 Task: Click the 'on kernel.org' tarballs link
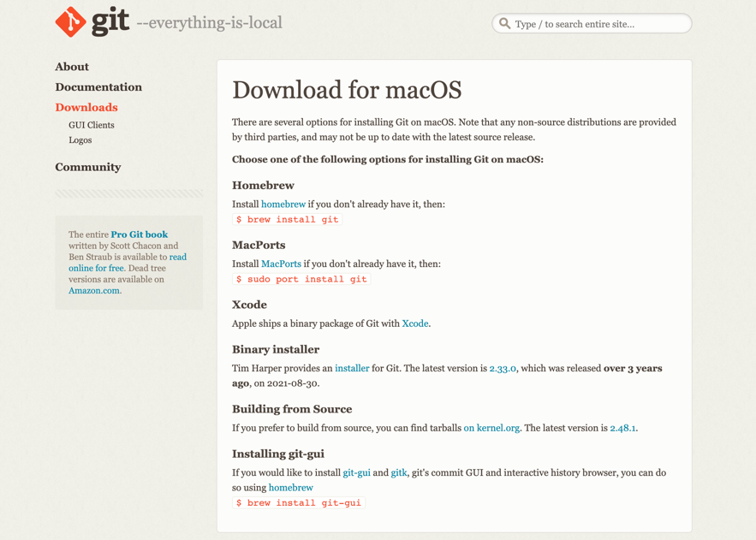pyautogui.click(x=491, y=428)
